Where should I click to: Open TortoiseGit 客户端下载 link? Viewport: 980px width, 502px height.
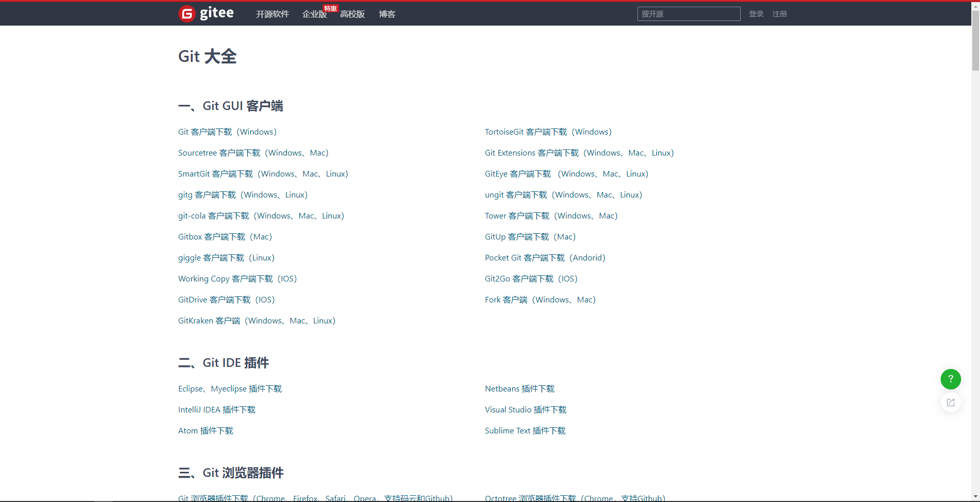[549, 132]
